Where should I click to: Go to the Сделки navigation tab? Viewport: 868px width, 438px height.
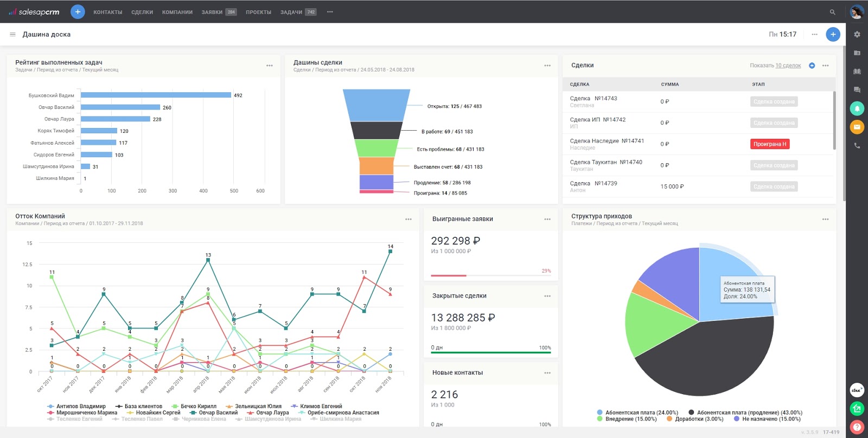(142, 12)
